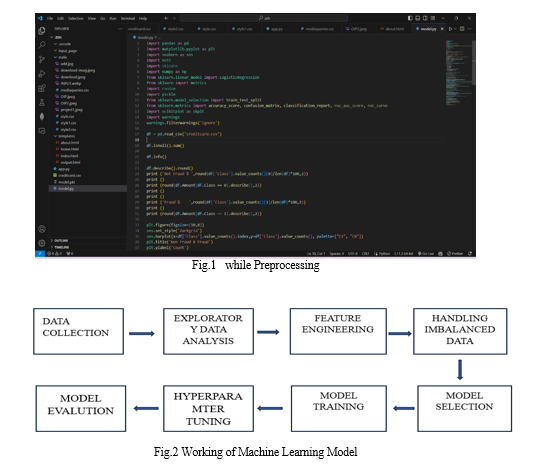
Task: Click the Run Python File play icon
Action: coord(450,29)
